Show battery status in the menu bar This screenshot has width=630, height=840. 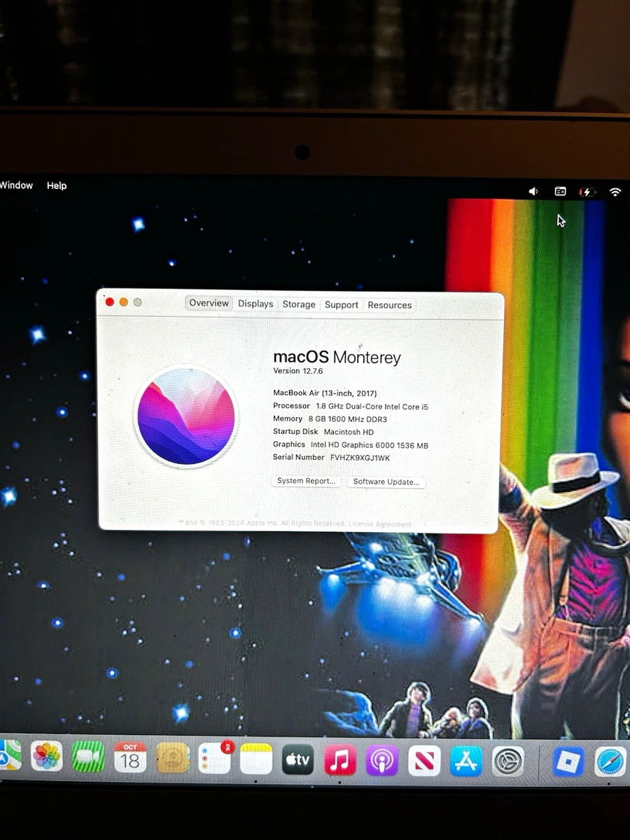(587, 192)
